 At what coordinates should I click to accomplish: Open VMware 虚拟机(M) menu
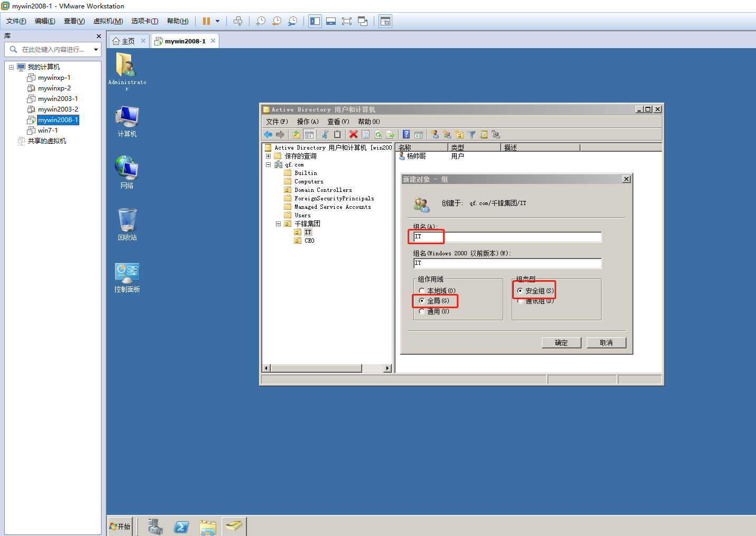tap(108, 21)
